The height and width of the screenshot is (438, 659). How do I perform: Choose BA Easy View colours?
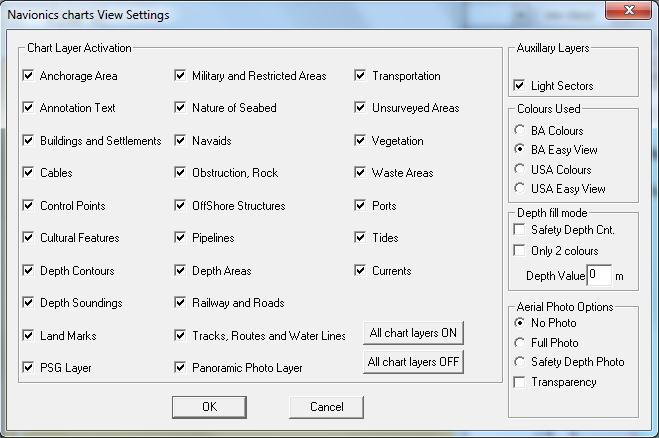(519, 149)
